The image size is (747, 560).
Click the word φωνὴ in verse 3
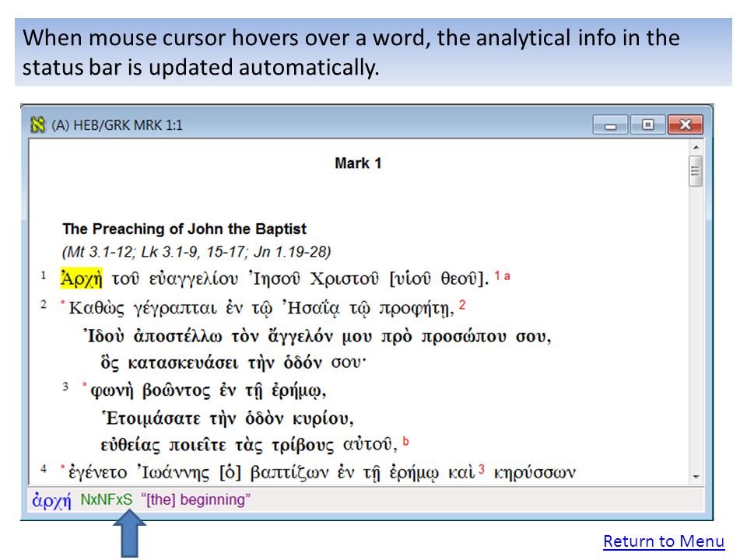click(112, 390)
